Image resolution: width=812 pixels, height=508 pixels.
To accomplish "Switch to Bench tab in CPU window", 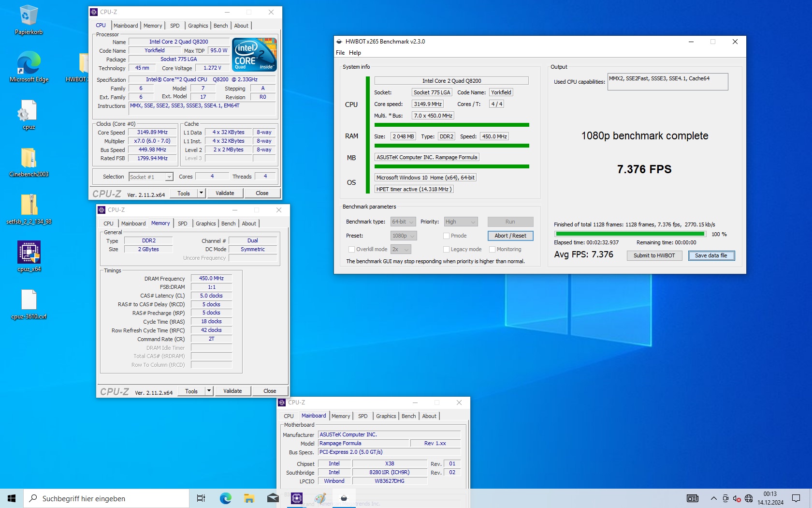I will 220,26.
